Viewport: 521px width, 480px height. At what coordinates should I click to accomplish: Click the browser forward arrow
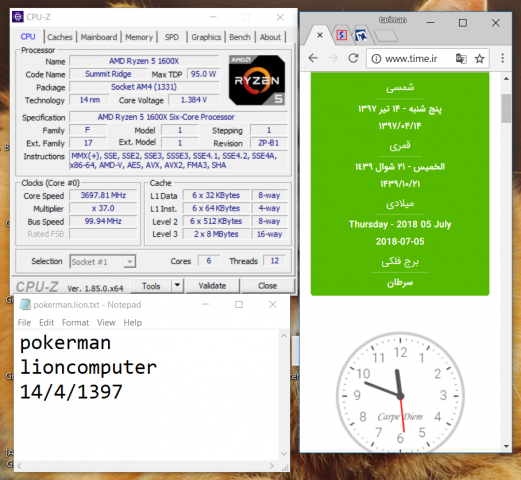click(333, 58)
